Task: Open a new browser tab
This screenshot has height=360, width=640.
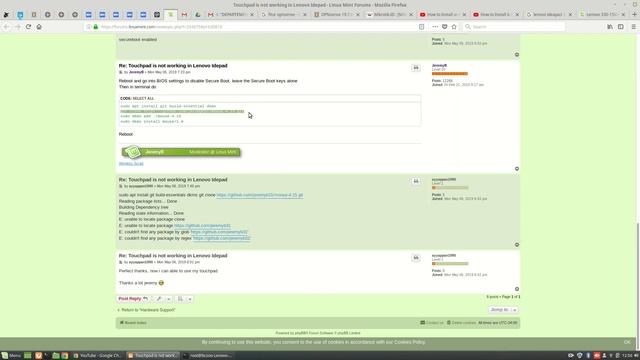Action: click(x=634, y=14)
